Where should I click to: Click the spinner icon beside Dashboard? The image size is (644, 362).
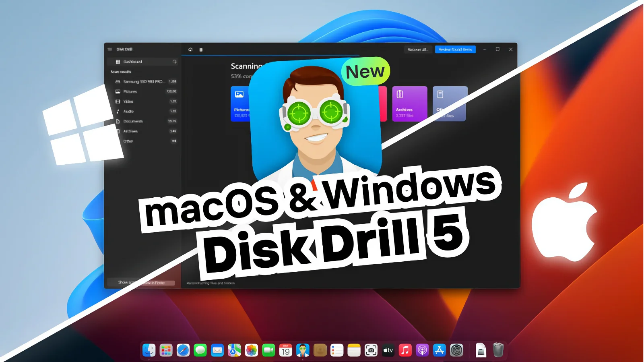(175, 62)
